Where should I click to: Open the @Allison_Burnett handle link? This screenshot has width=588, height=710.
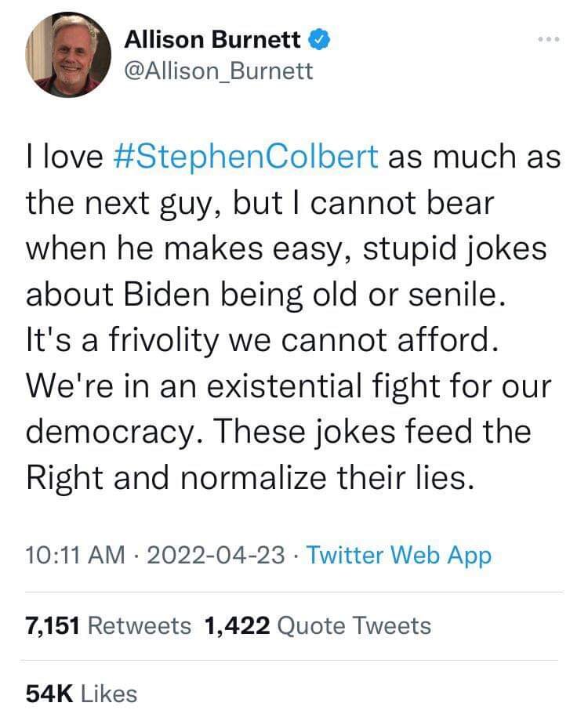point(219,71)
